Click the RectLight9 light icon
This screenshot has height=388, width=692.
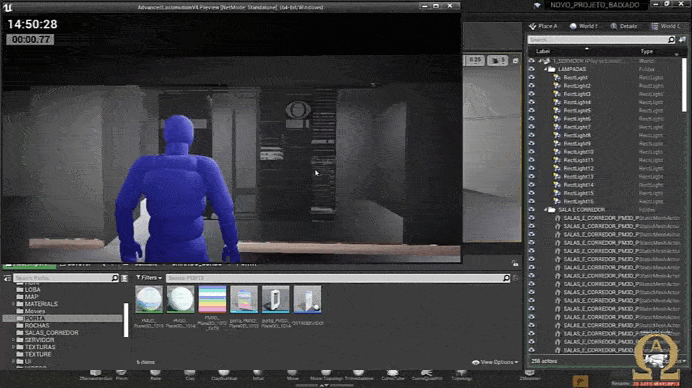pyautogui.click(x=557, y=143)
